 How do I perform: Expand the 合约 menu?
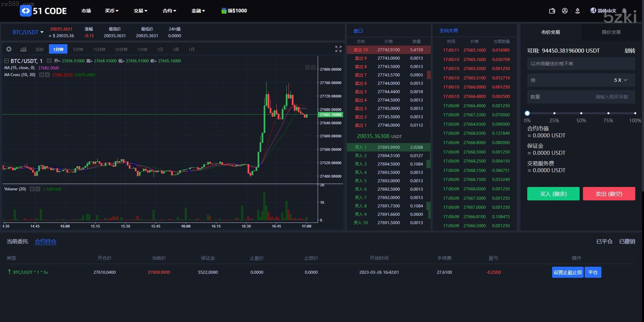tap(169, 11)
